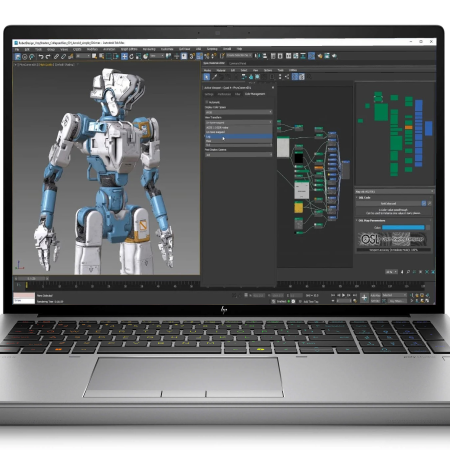450x450 pixels.
Task: Click the Lay Out All nodes icon
Action: [280, 77]
